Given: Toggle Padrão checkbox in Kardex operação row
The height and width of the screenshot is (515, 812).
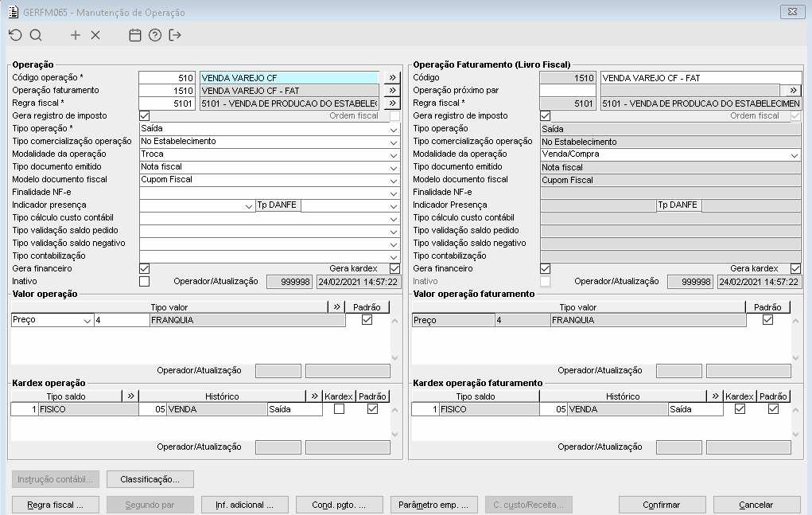Looking at the screenshot, I should [372, 409].
